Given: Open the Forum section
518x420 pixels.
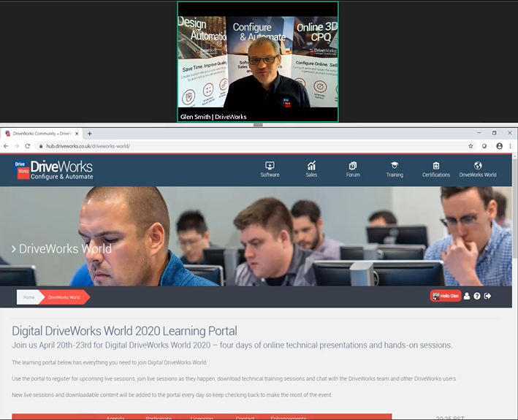Looking at the screenshot, I should [x=353, y=169].
